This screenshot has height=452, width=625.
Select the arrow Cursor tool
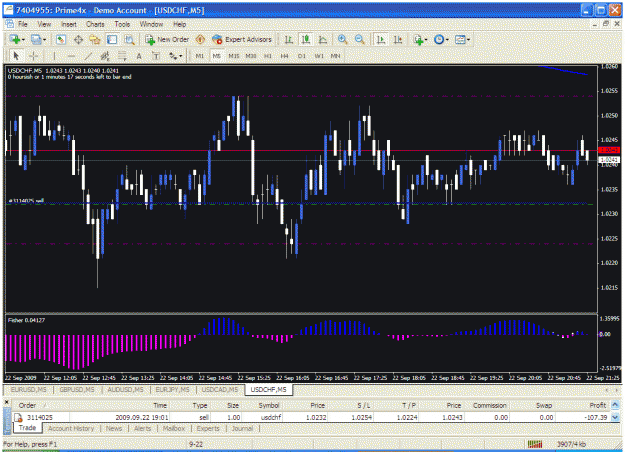(16, 56)
